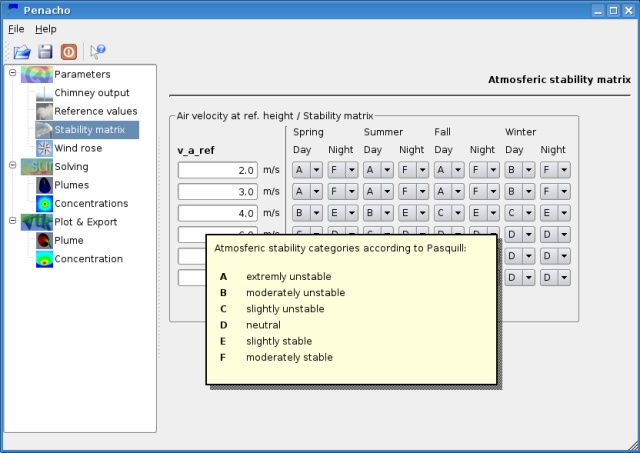Activate the What's This help cursor icon

98,52
